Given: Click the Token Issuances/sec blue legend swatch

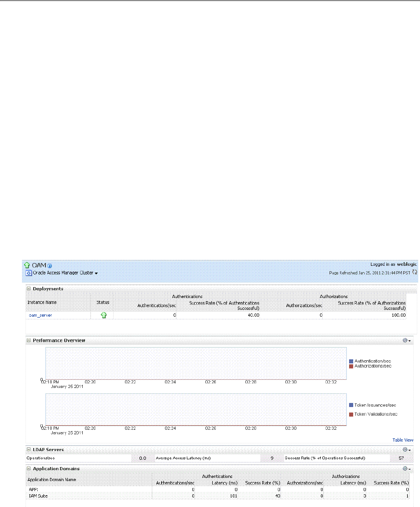Looking at the screenshot, I should [x=351, y=405].
